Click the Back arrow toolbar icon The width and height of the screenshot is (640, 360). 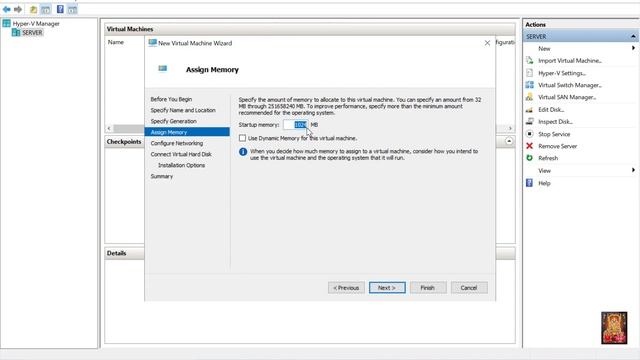[x=7, y=9]
